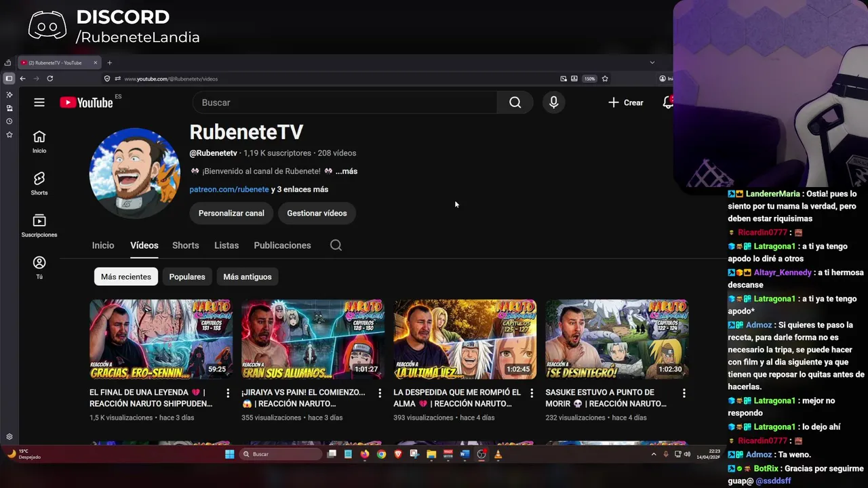Click Gestionar vídeos button
Image resolution: width=868 pixels, height=488 pixels.
317,213
